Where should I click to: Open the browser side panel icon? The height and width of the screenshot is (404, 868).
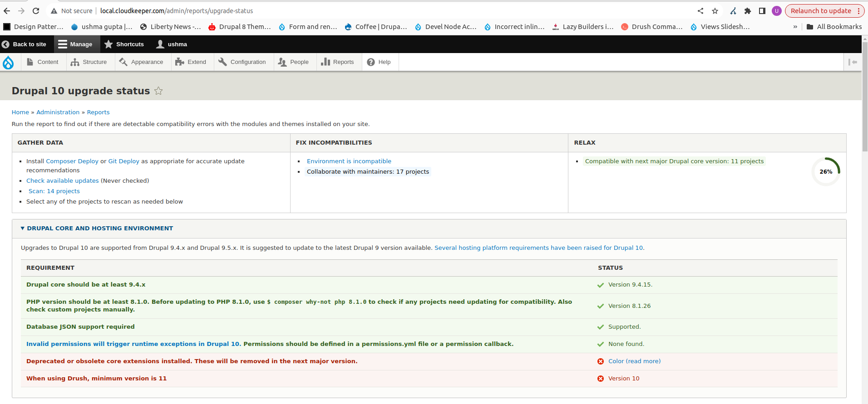(x=762, y=11)
